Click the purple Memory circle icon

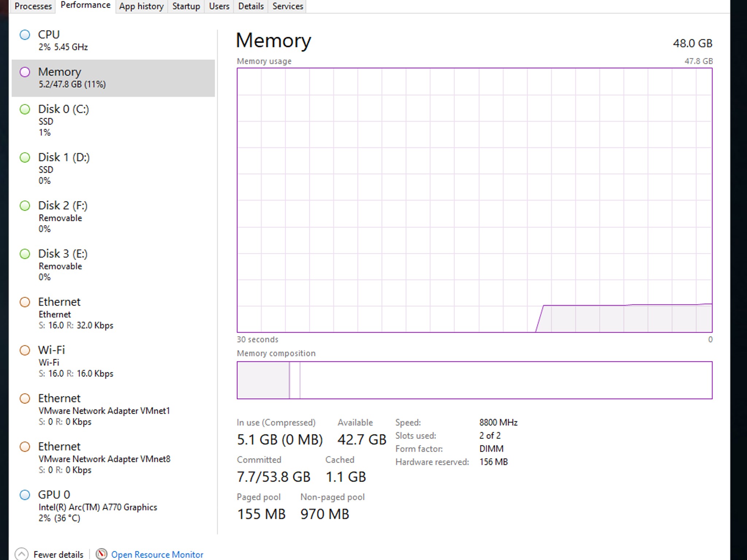[25, 72]
